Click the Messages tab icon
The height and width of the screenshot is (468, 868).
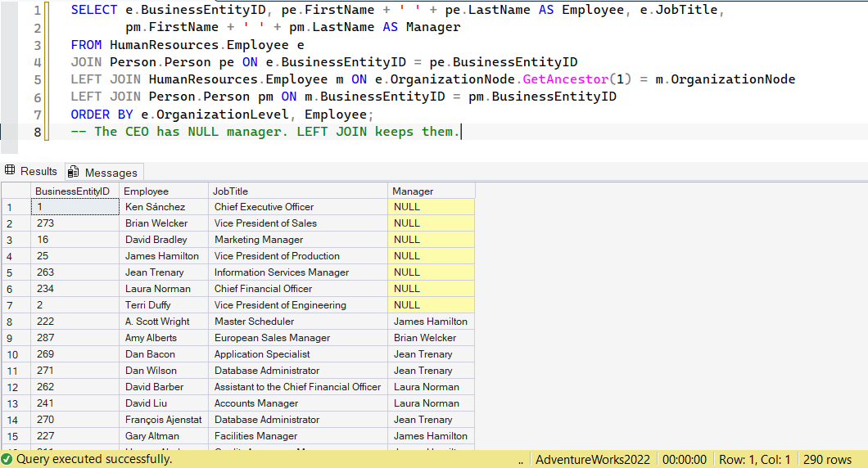pyautogui.click(x=73, y=172)
